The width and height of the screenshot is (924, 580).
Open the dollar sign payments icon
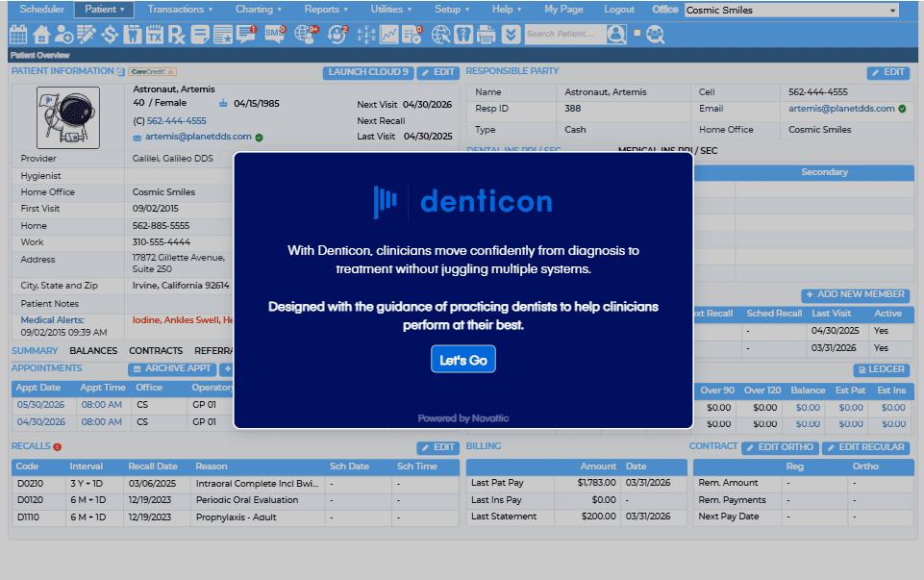click(x=110, y=35)
